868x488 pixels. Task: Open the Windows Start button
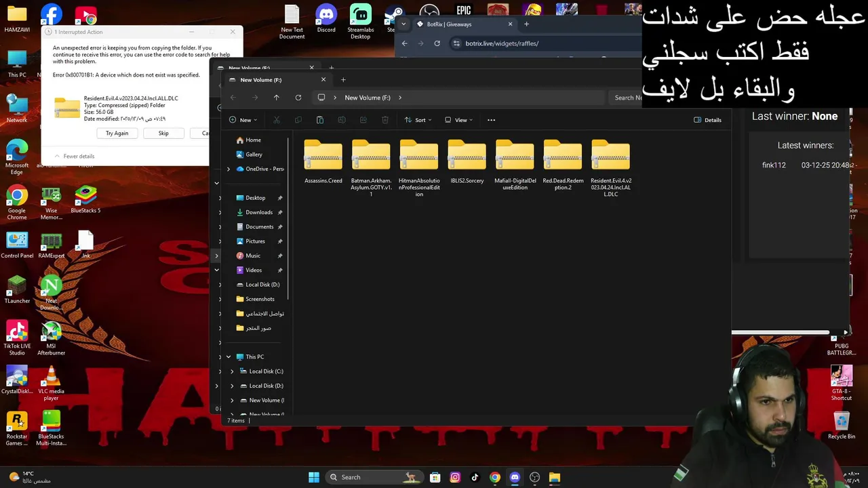(x=313, y=477)
